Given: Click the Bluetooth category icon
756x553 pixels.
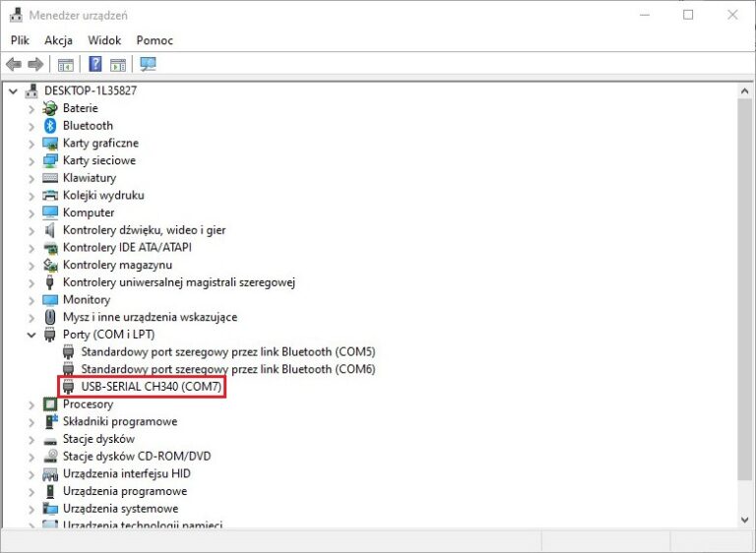Looking at the screenshot, I should [50, 126].
